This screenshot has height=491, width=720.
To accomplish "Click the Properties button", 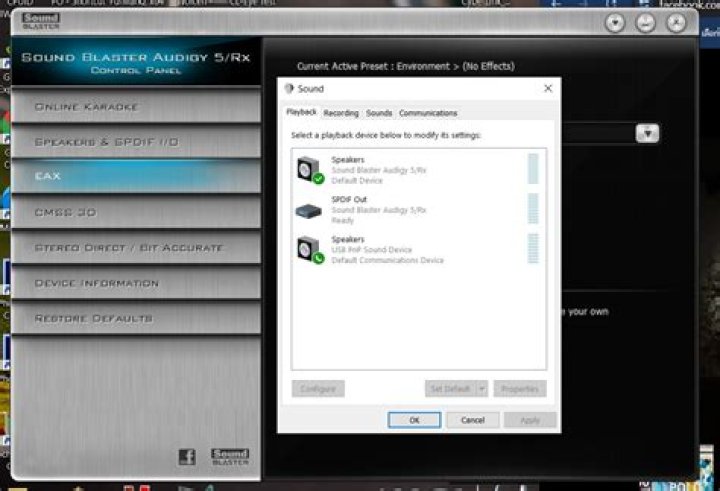I will pos(520,389).
